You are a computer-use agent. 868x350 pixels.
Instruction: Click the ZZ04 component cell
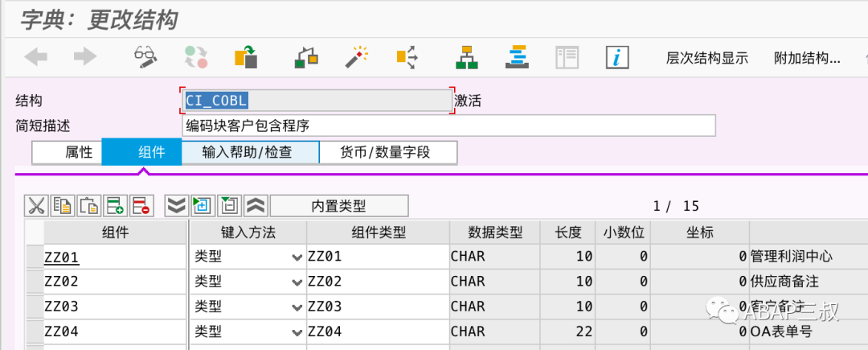[x=115, y=331]
